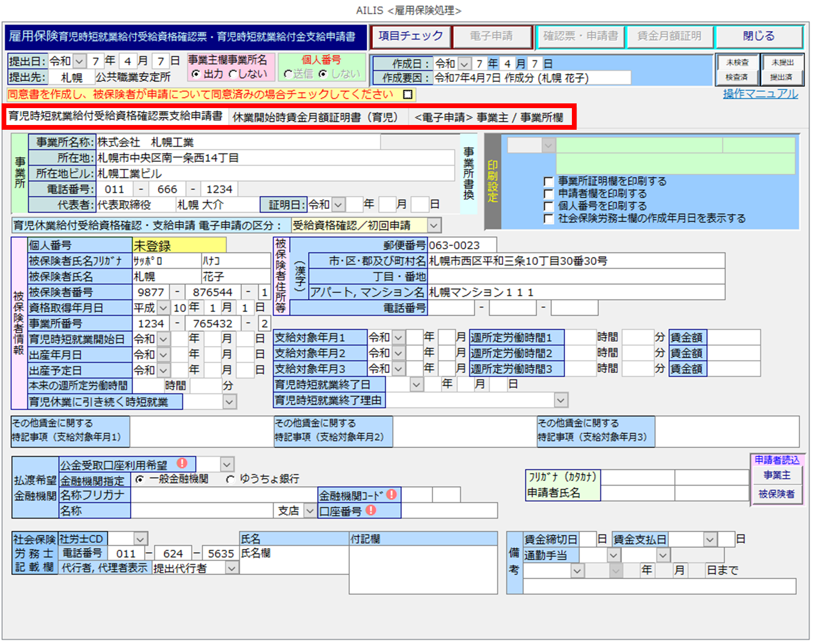Click red alert icon next to 口座番号

coord(371,510)
